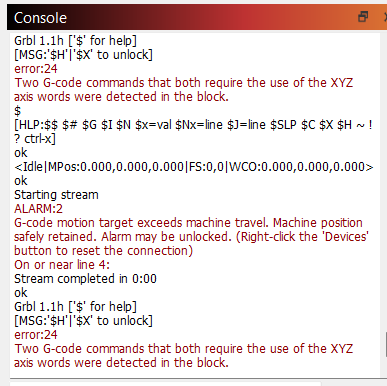387x386 pixels.
Task: Click the 'Starting stream' line
Action: point(56,195)
